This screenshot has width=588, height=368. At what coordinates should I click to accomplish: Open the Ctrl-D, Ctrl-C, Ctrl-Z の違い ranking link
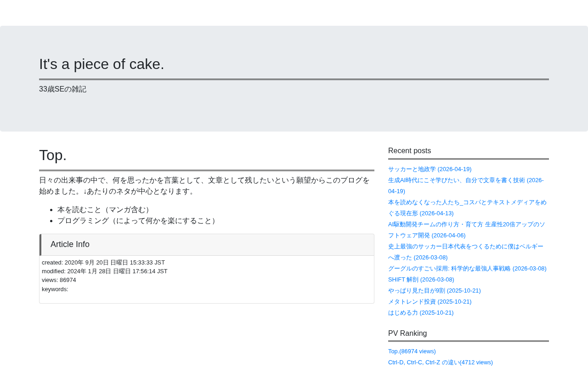coord(440,362)
